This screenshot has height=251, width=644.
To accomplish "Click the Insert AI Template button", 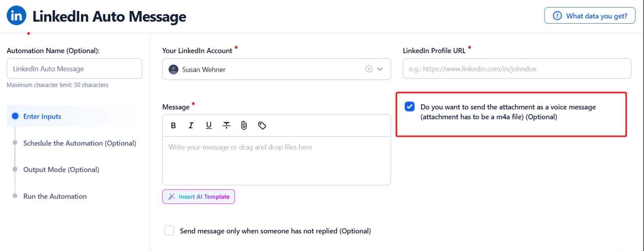I will coord(198,197).
